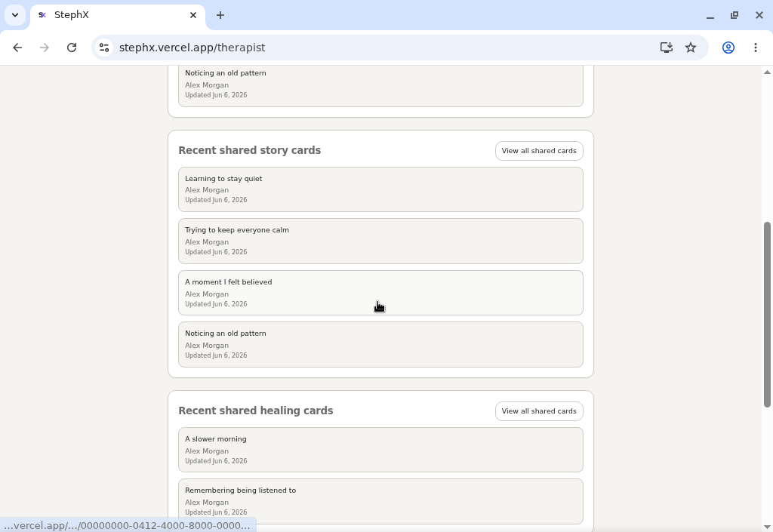Click the page vertical scrollbar thumb
The width and height of the screenshot is (773, 532).
click(x=767, y=315)
